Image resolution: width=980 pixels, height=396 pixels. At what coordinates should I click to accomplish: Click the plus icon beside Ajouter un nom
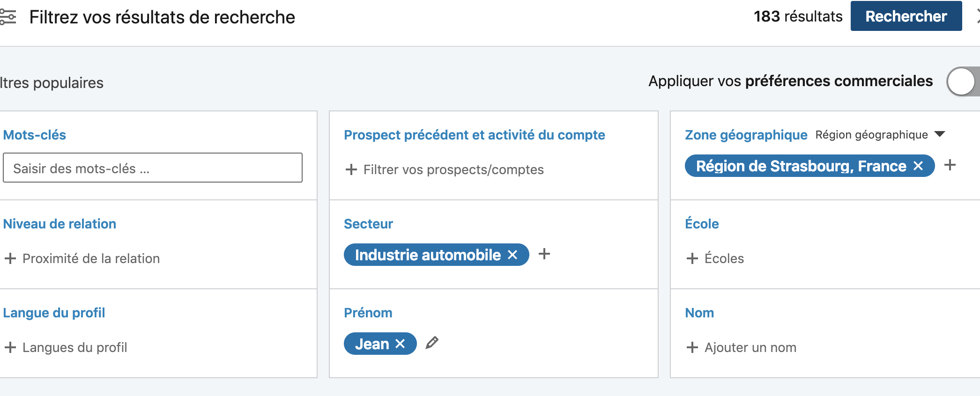[x=692, y=347]
